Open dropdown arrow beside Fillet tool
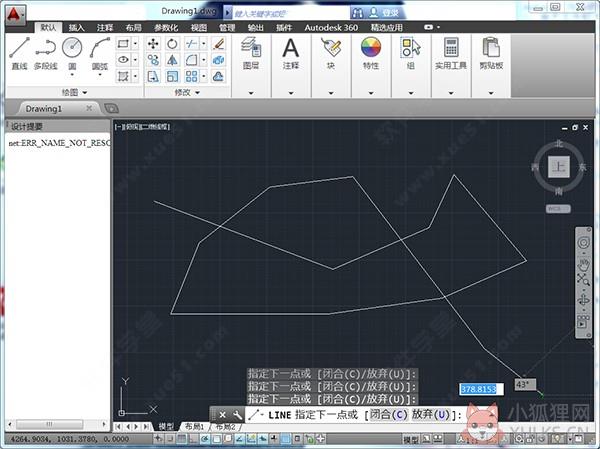600x449 pixels. [204, 60]
